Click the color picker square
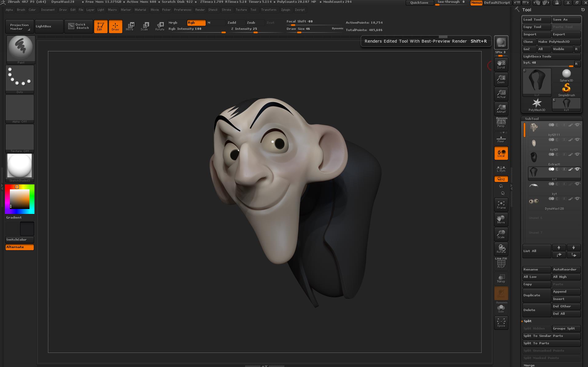588x367 pixels. tap(20, 199)
